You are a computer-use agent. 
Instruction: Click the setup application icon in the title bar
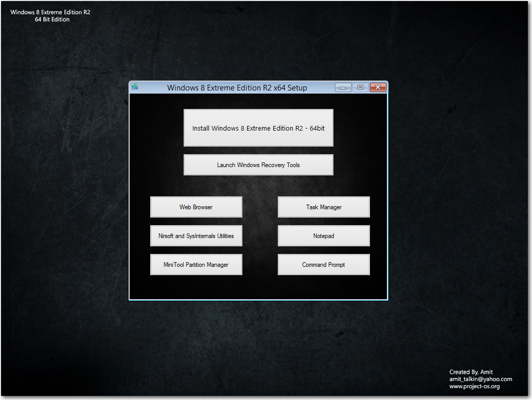click(134, 87)
